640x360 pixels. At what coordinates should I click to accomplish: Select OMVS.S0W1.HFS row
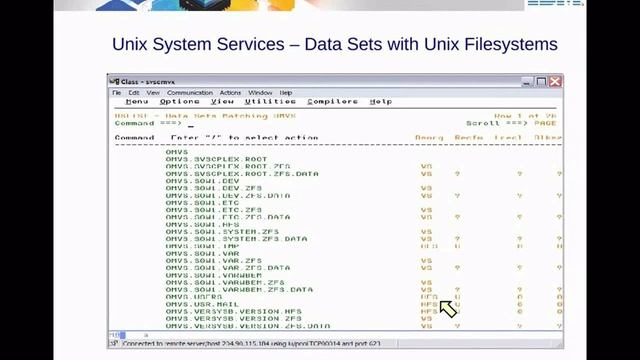pyautogui.click(x=202, y=224)
